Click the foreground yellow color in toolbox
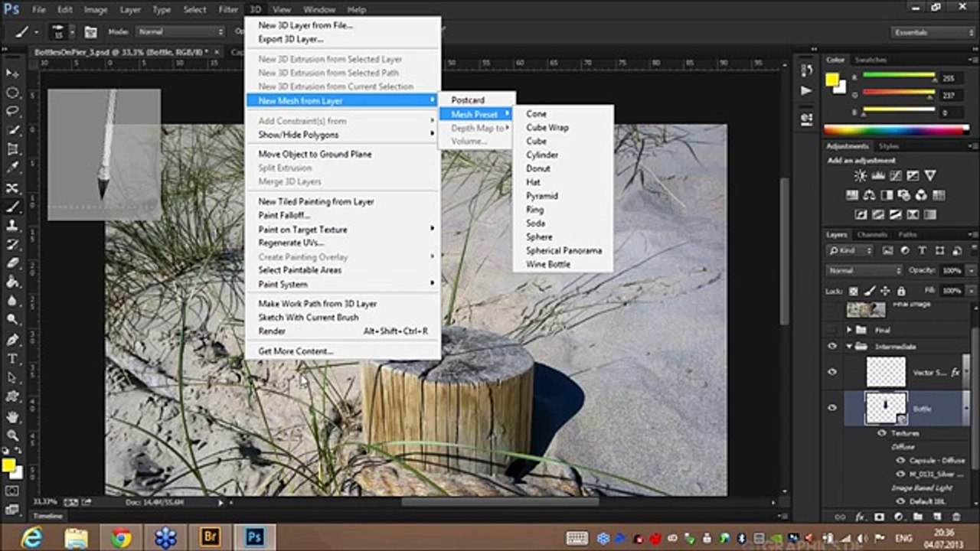The height and width of the screenshot is (551, 980). [8, 465]
